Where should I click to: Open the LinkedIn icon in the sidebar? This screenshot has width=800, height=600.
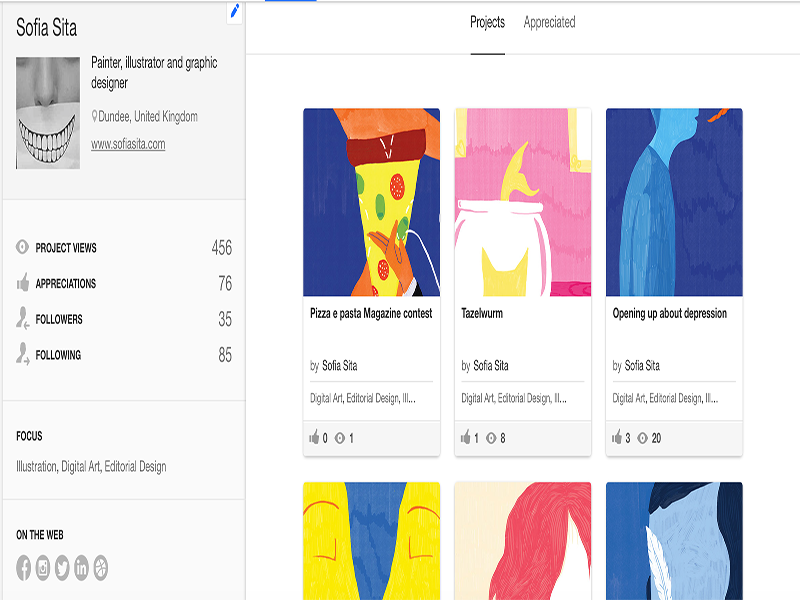80,568
